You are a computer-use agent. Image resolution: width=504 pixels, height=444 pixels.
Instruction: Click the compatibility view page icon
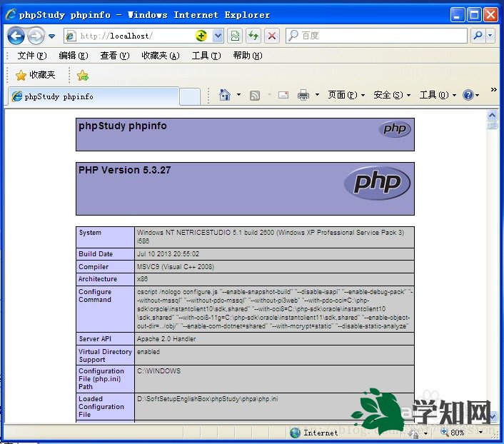[x=235, y=36]
